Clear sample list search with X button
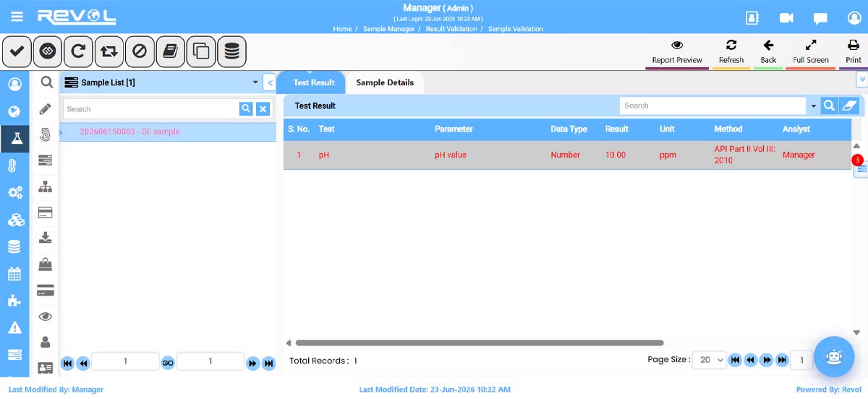This screenshot has height=399, width=868. pos(263,109)
